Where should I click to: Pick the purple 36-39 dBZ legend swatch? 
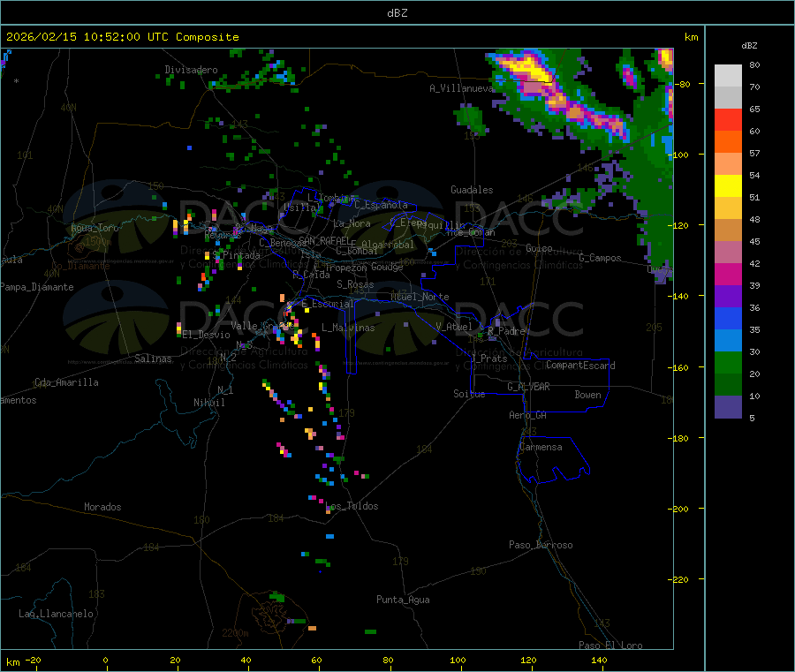point(728,297)
